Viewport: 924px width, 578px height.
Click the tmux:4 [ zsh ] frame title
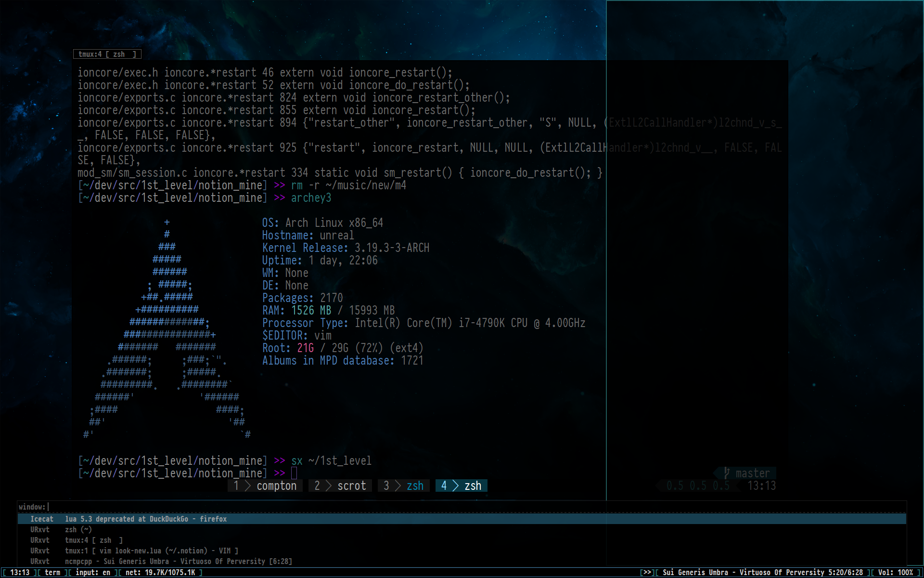pyautogui.click(x=107, y=54)
